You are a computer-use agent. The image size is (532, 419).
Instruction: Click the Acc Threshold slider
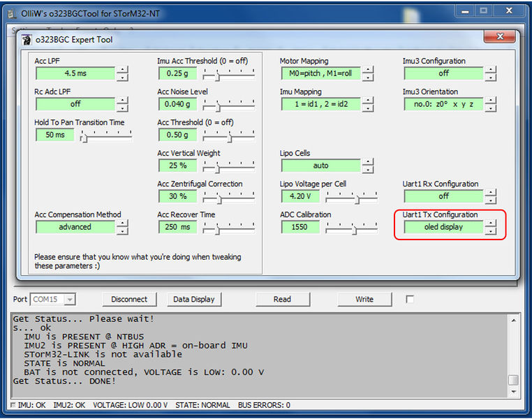(x=229, y=135)
